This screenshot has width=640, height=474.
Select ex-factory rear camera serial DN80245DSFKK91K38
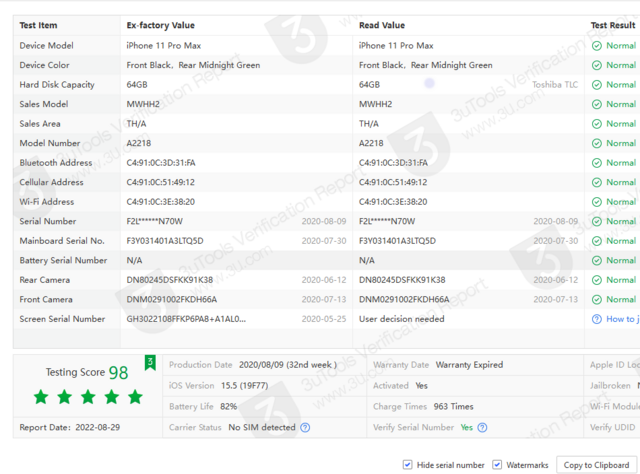point(170,280)
